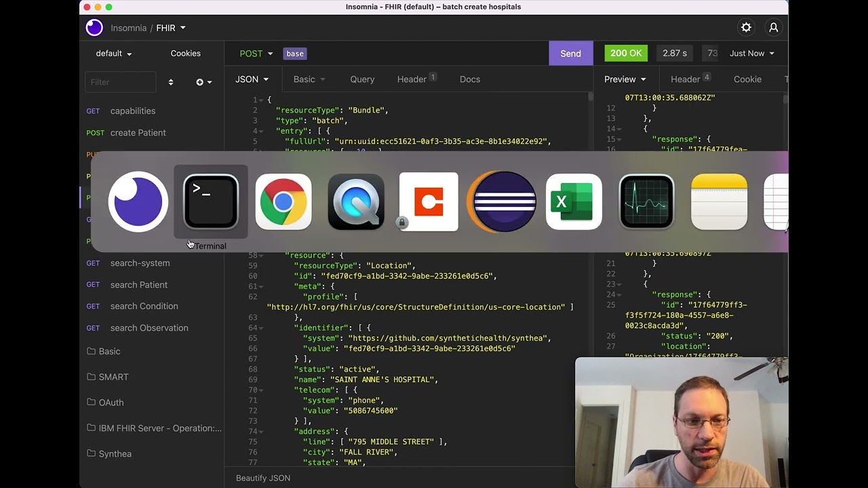868x488 pixels.
Task: Open the sidebar sort order control
Action: click(x=171, y=82)
